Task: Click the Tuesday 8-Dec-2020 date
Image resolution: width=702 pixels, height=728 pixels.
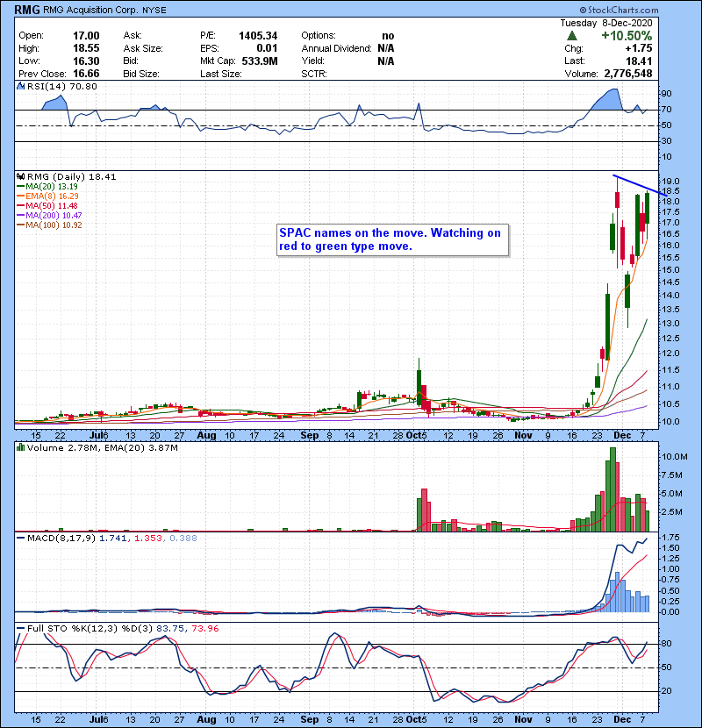Action: click(605, 23)
